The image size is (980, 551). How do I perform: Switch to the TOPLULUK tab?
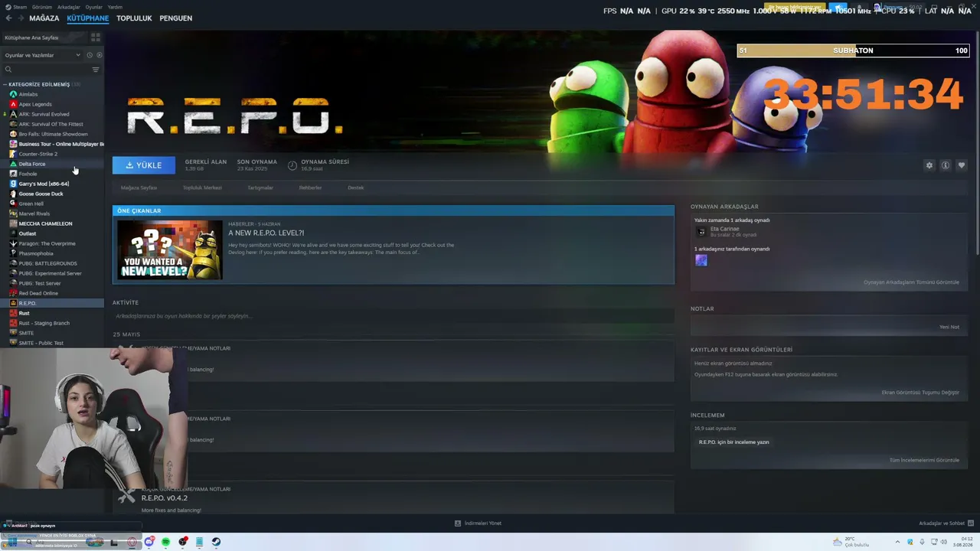134,18
